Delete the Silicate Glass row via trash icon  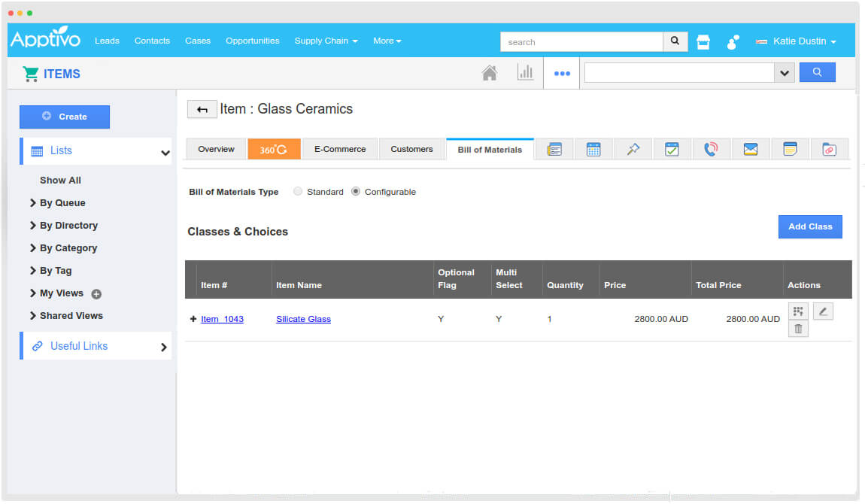pyautogui.click(x=798, y=328)
